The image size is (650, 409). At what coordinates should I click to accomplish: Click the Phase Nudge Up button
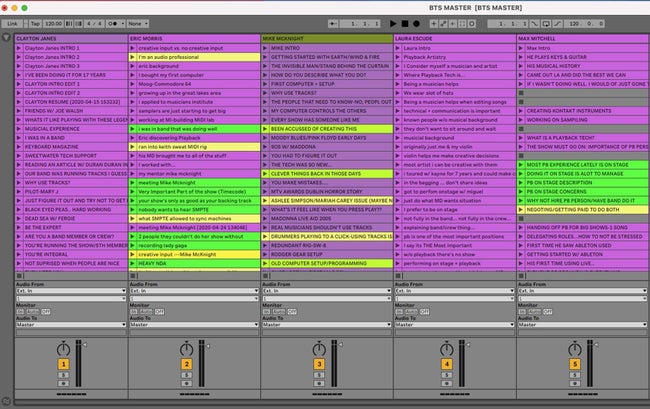tap(78, 24)
